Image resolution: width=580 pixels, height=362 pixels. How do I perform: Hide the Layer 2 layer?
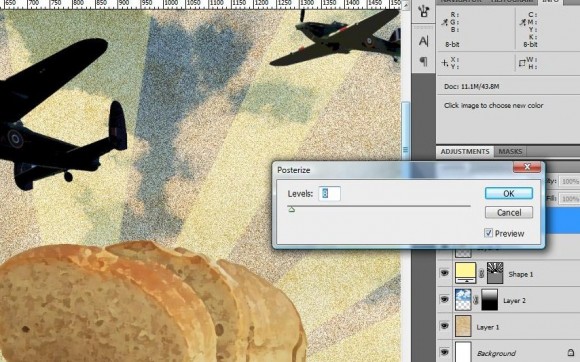click(444, 300)
